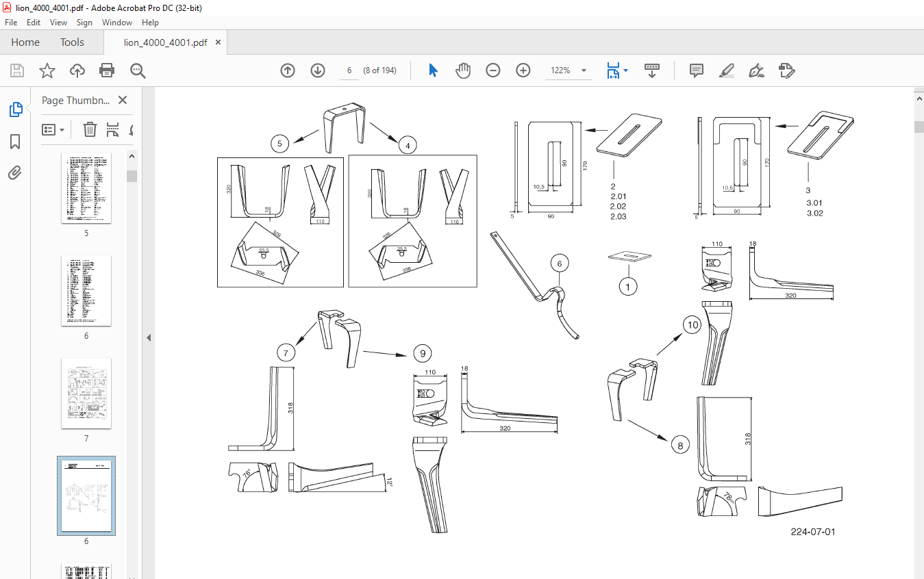Screen dimensions: 924x579
Task: Click the scrolling mode keyboard icon
Action: 652,70
